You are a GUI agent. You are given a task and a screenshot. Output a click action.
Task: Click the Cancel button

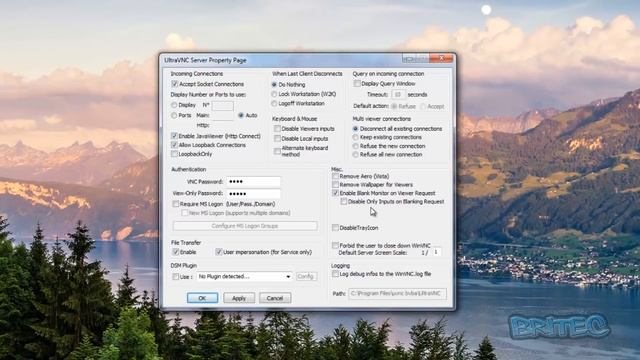(x=275, y=298)
